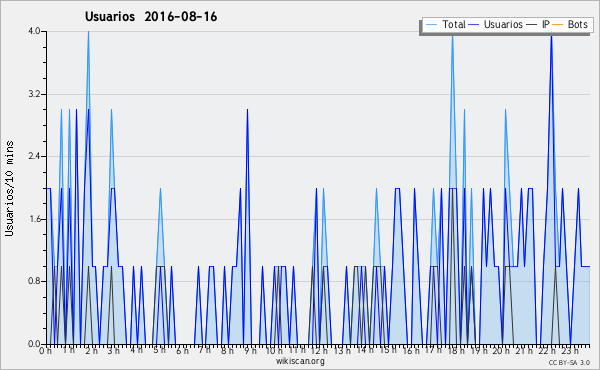This screenshot has width=600, height=370.
Task: Click the x-axis label '18 h'
Action: tap(456, 351)
